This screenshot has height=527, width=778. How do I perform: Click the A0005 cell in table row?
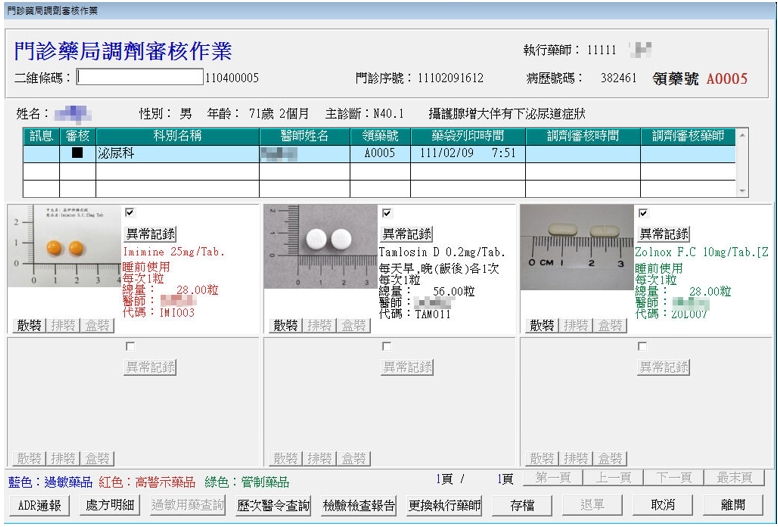(380, 153)
